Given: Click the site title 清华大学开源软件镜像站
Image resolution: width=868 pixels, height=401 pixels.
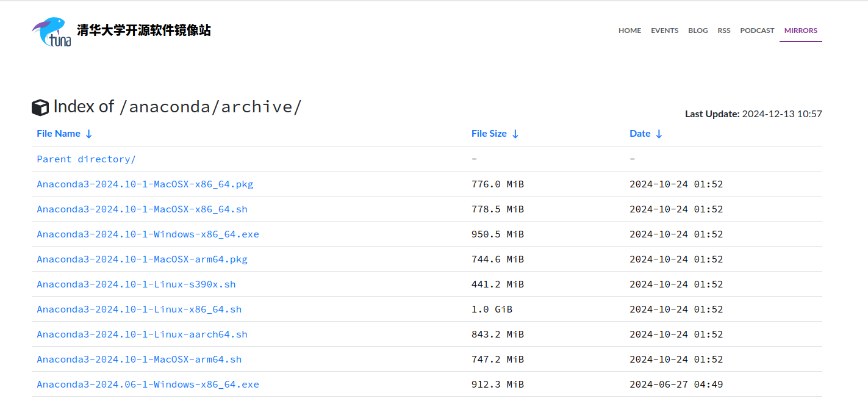Looking at the screenshot, I should point(144,31).
